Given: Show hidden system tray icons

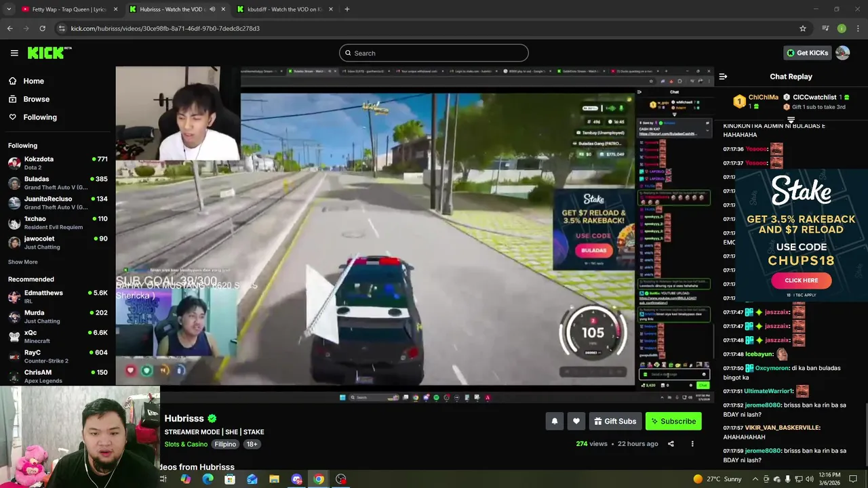Looking at the screenshot, I should (755, 479).
